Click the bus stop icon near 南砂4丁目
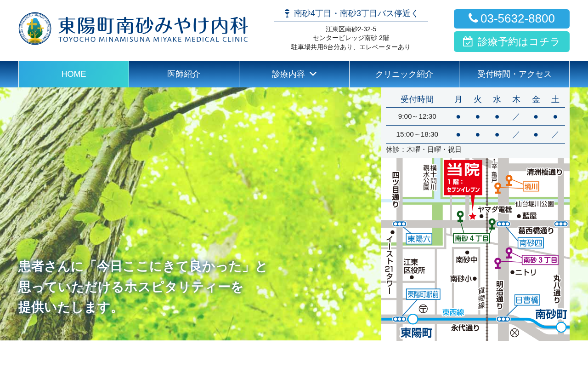This screenshot has width=588, height=368. pos(287,13)
